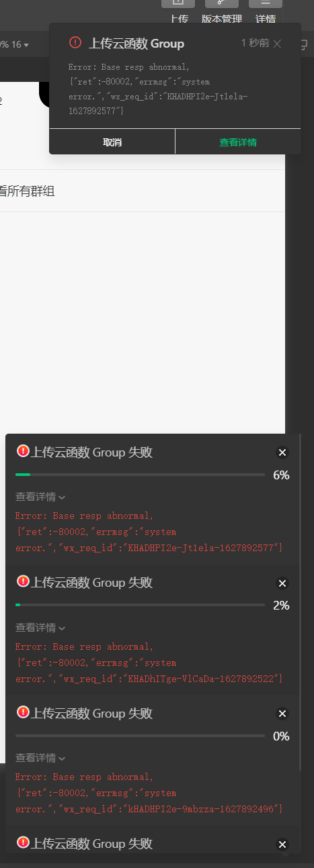The image size is (314, 868).
Task: Click error icon of the 0% upload notification
Action: (x=23, y=712)
